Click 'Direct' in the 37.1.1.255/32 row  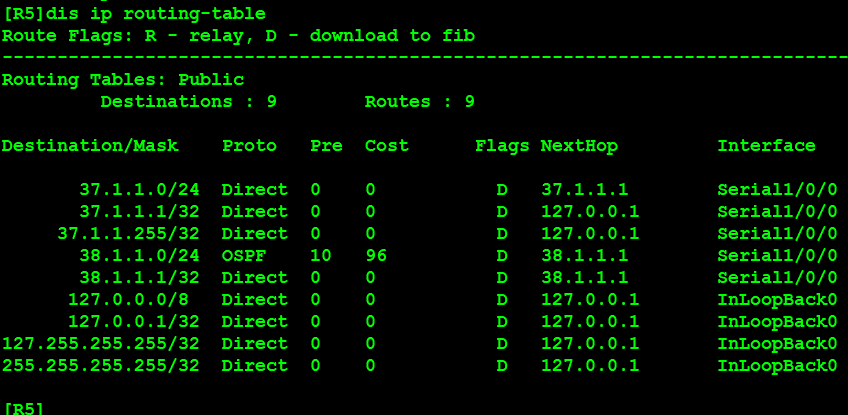click(x=255, y=234)
